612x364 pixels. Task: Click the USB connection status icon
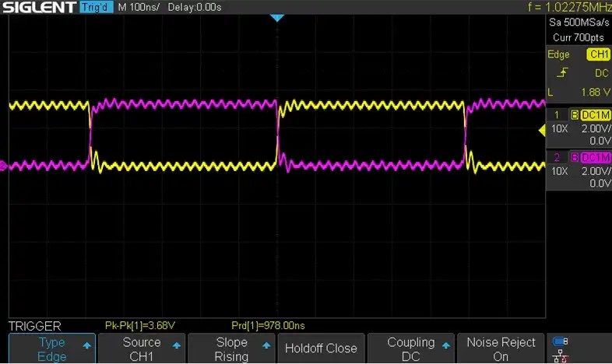(x=558, y=341)
